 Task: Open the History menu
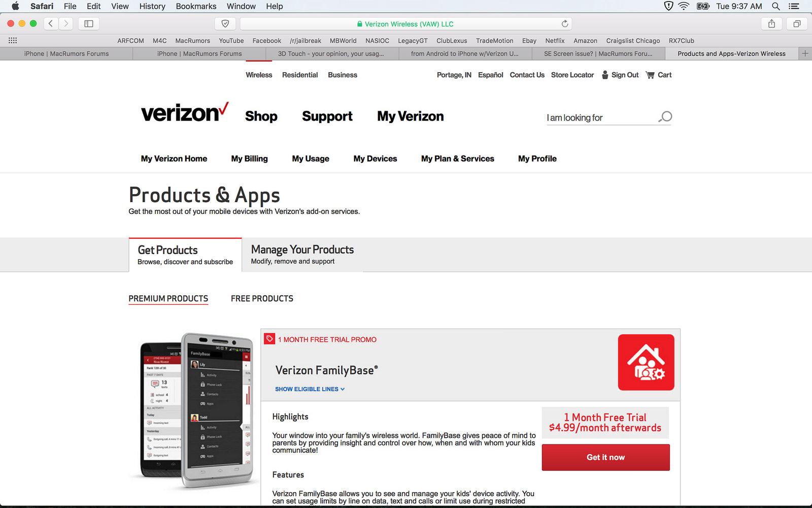pyautogui.click(x=152, y=6)
